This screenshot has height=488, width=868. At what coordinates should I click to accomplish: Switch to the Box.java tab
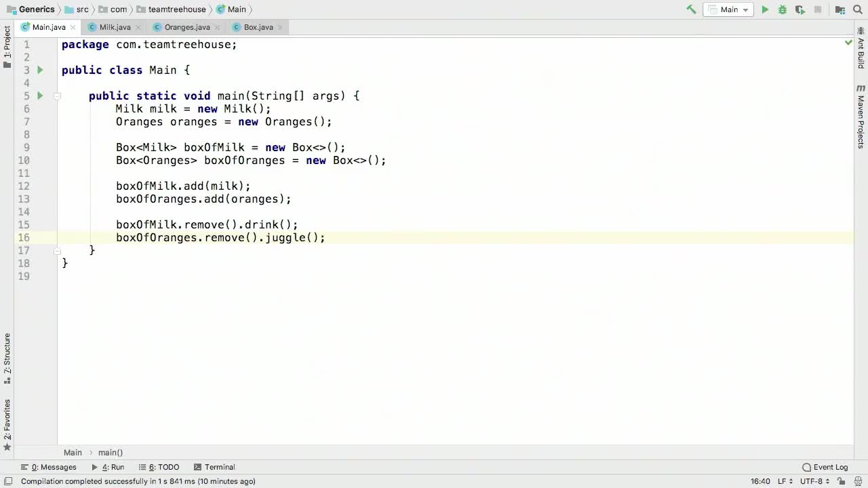tap(258, 27)
